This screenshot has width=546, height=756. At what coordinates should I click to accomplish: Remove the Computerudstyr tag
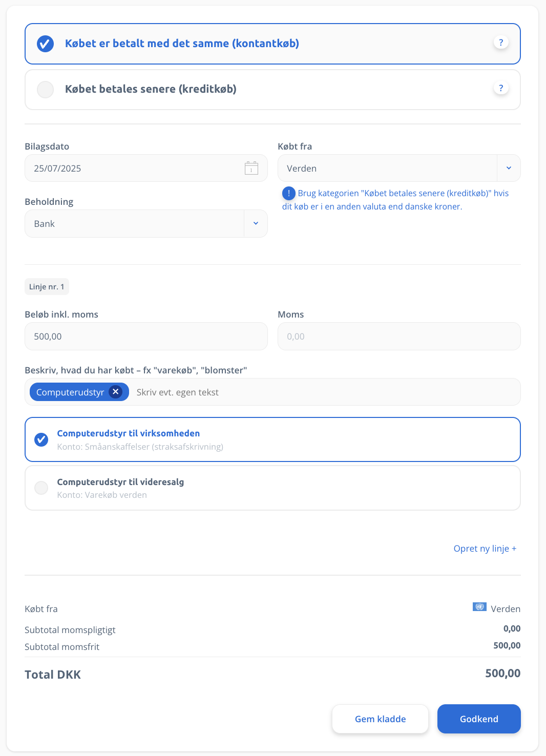pos(116,392)
